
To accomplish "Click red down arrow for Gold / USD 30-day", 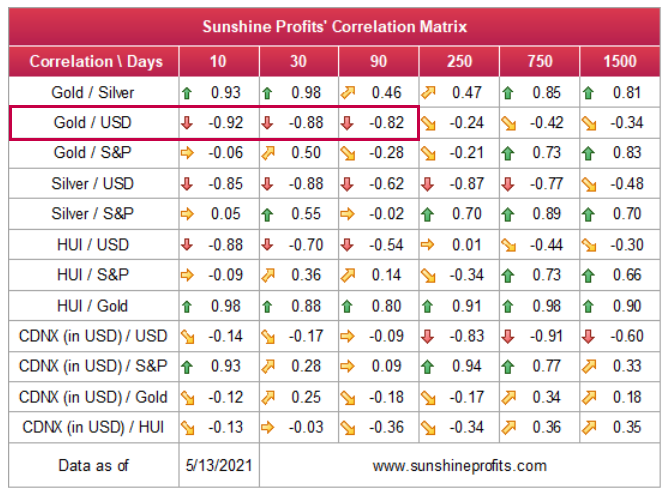I will [x=269, y=124].
